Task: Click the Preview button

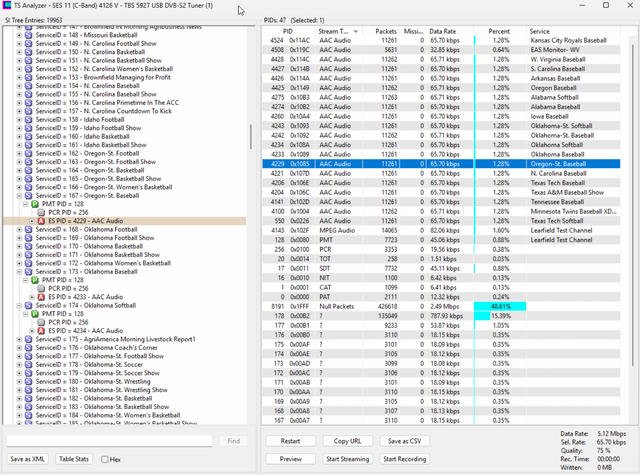Action: [290, 459]
